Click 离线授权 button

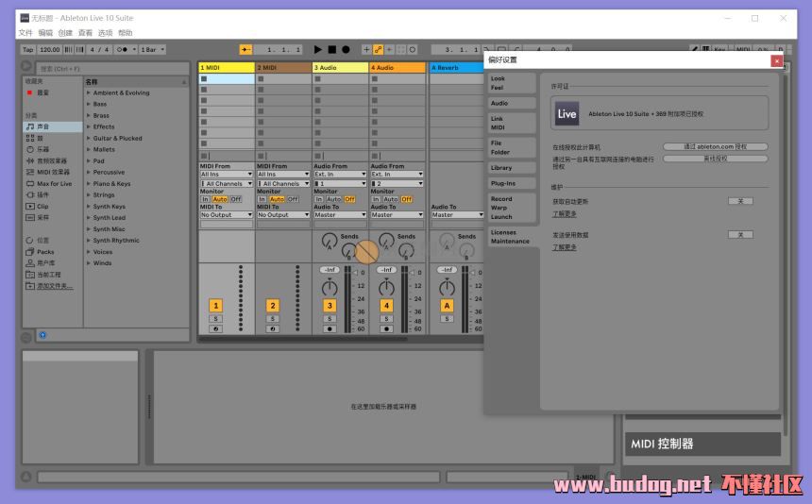(715, 159)
